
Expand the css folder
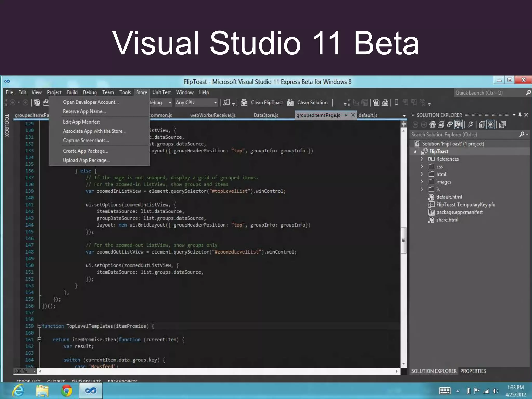(422, 167)
